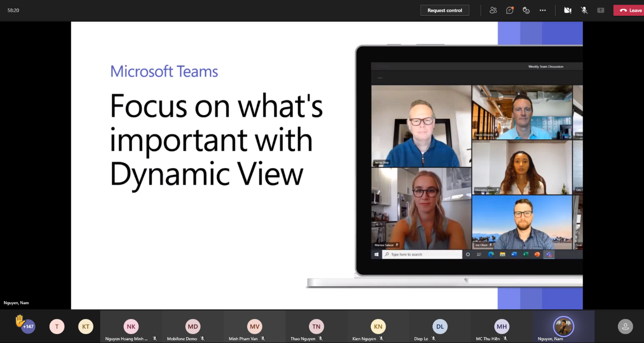The height and width of the screenshot is (343, 644).
Task: Click the Nguyen, Nam presenter name label
Action: pyautogui.click(x=16, y=303)
